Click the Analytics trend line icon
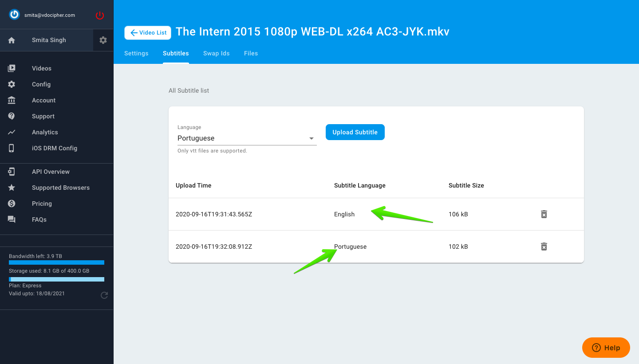Viewport: 639px width, 364px height. tap(12, 132)
